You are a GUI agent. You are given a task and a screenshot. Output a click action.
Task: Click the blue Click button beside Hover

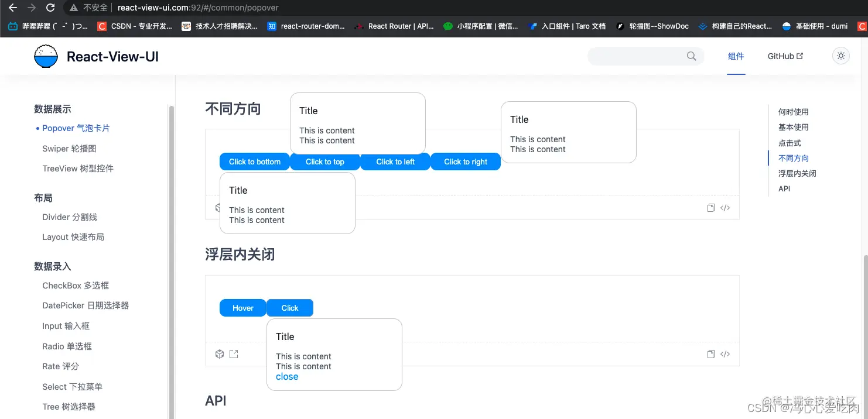pyautogui.click(x=290, y=308)
